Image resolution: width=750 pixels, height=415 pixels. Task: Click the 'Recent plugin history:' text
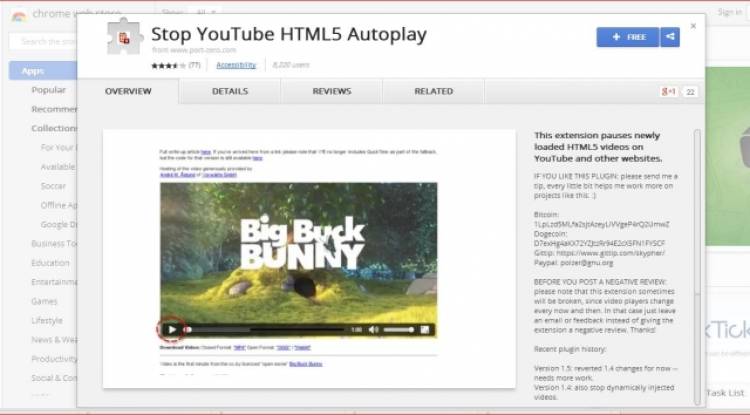coord(570,349)
